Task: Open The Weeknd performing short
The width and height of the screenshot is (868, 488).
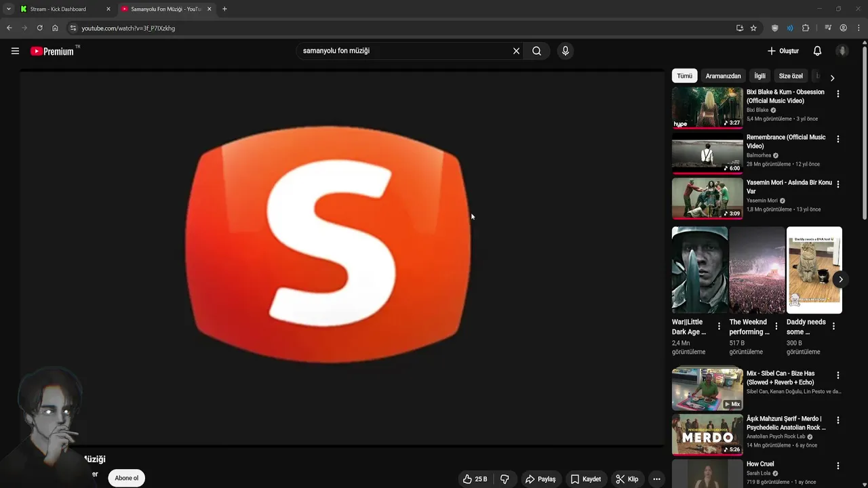Action: tap(757, 270)
